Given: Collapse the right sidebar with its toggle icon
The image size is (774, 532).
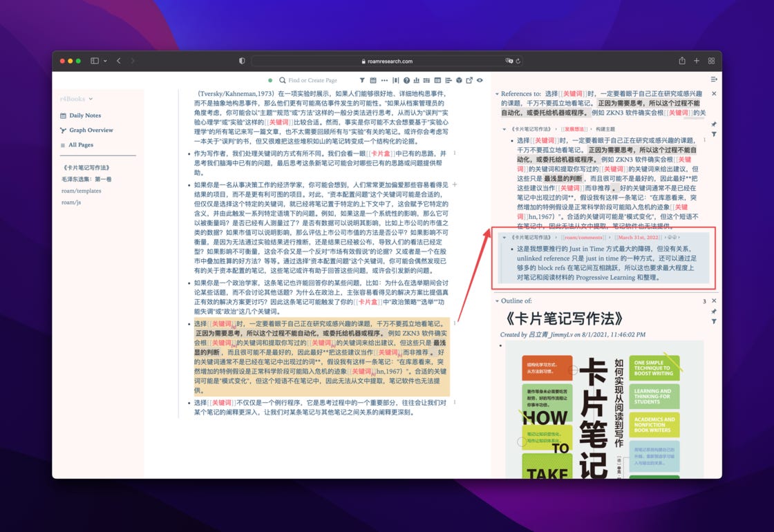Looking at the screenshot, I should coord(714,79).
